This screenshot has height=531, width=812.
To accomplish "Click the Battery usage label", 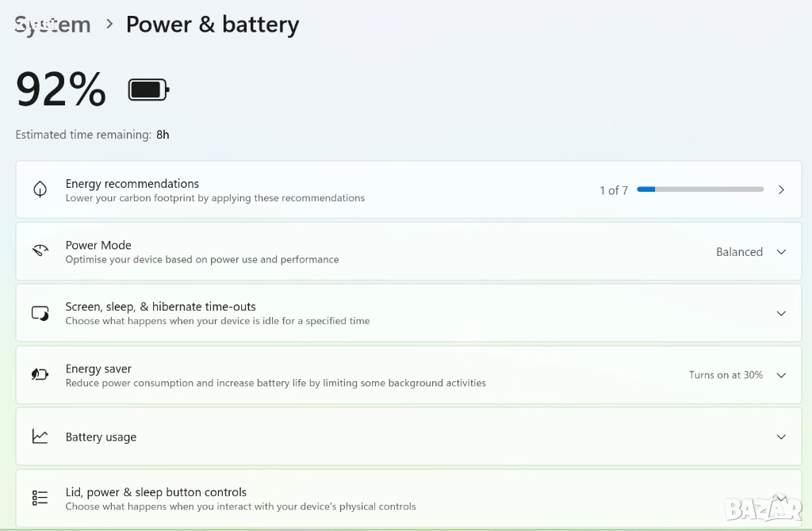I will (101, 437).
